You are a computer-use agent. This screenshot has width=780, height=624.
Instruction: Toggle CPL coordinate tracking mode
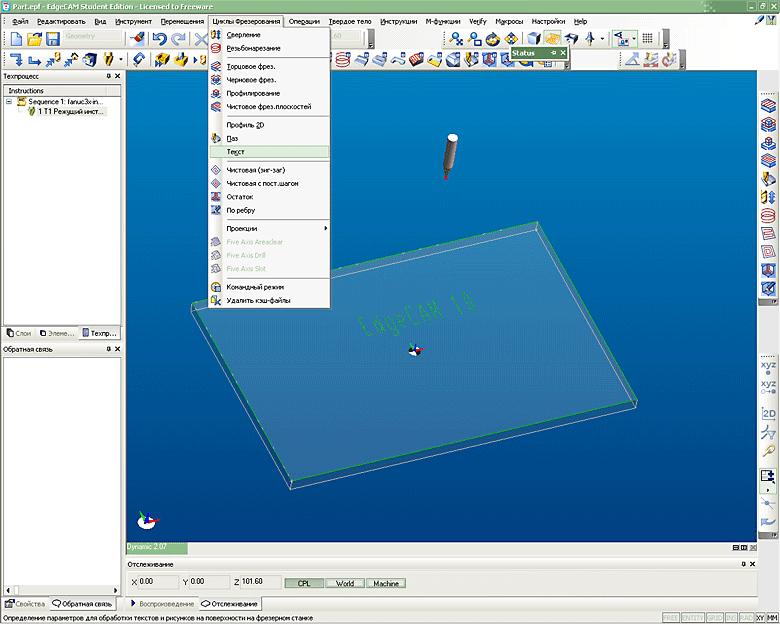[x=304, y=583]
